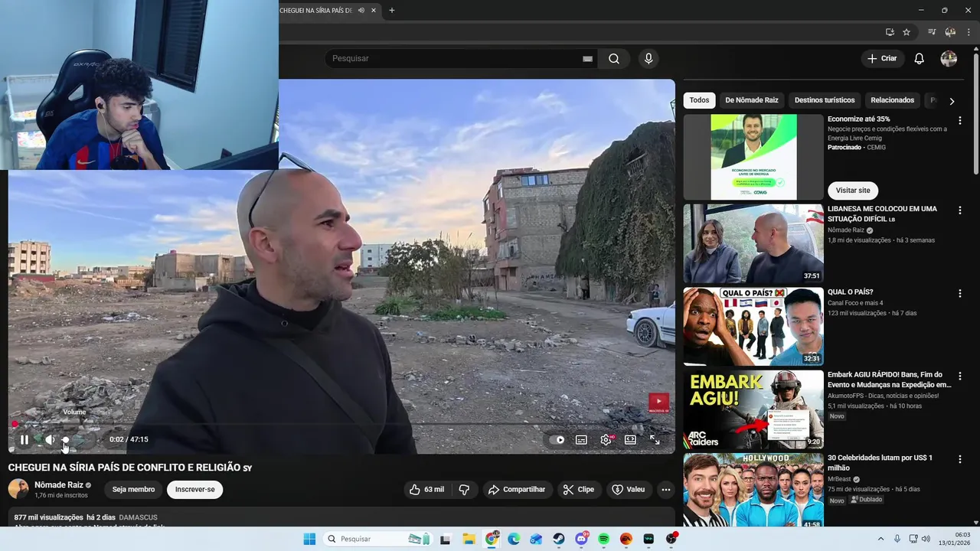Image resolution: width=980 pixels, height=551 pixels.
Task: Pause the video with the player button
Action: 24,439
